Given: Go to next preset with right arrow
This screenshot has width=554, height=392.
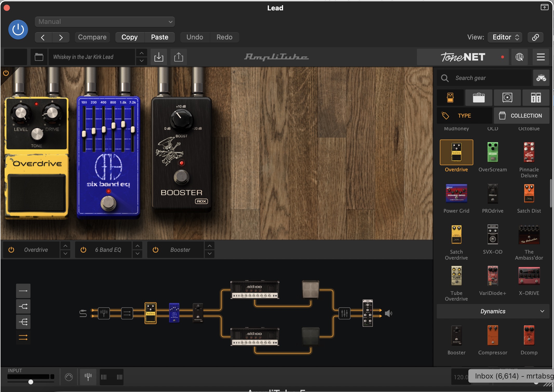Looking at the screenshot, I should point(61,37).
